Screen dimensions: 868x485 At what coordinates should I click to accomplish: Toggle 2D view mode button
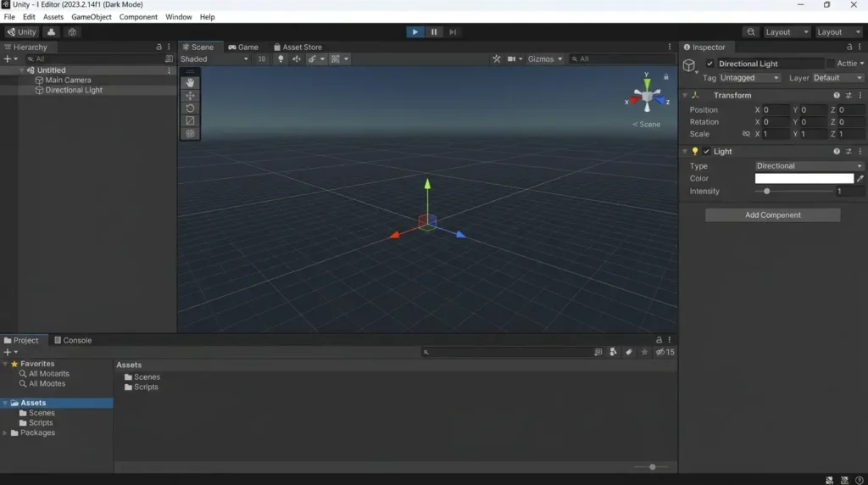tap(261, 59)
